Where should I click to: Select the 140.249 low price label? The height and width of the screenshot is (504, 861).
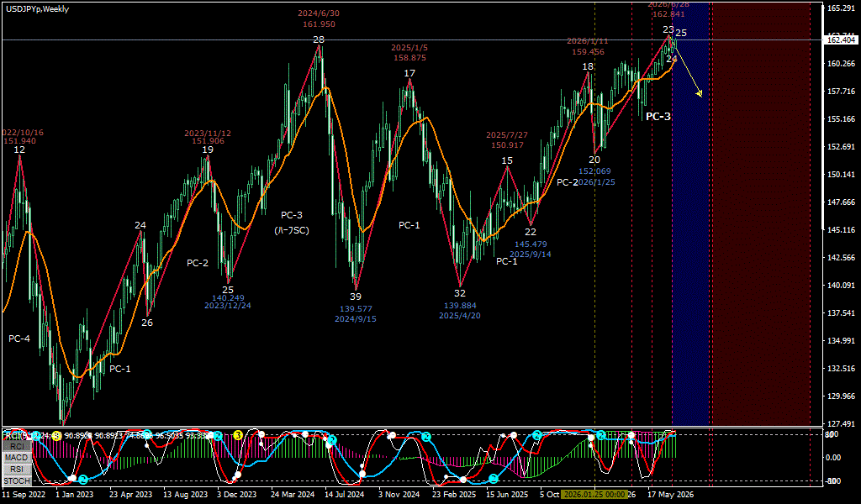click(228, 298)
